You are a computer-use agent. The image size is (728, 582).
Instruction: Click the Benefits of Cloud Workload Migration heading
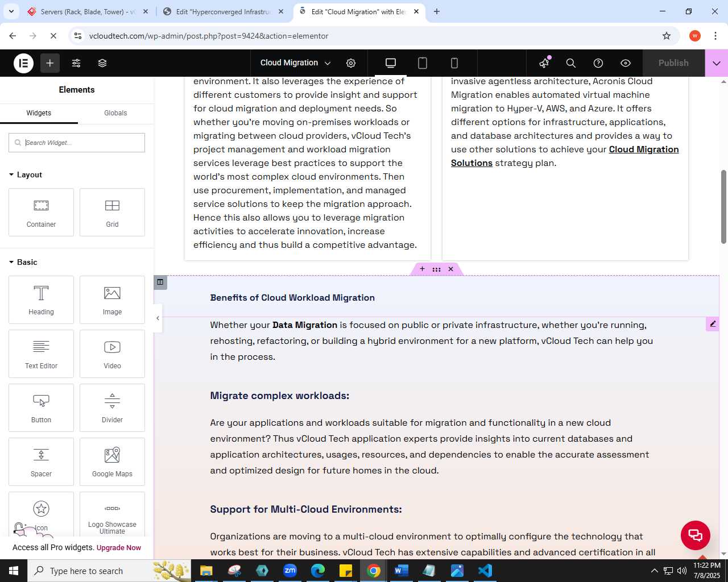point(292,298)
